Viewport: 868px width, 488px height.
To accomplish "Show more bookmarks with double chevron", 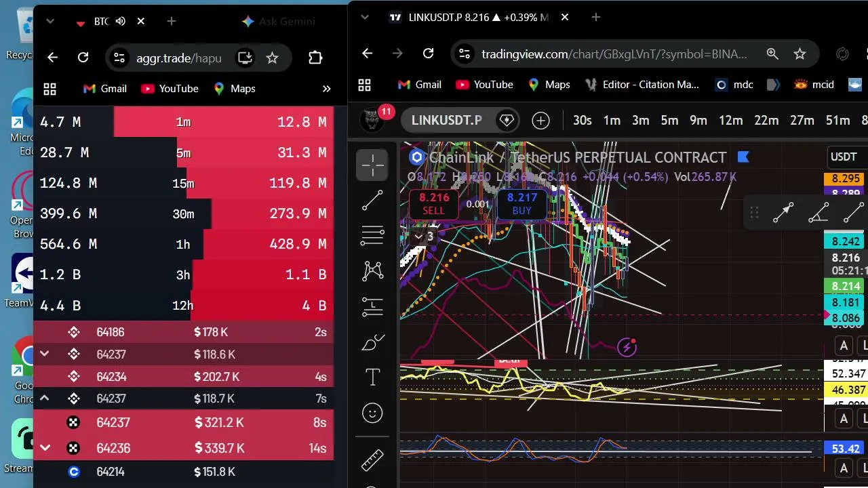I will (x=326, y=89).
